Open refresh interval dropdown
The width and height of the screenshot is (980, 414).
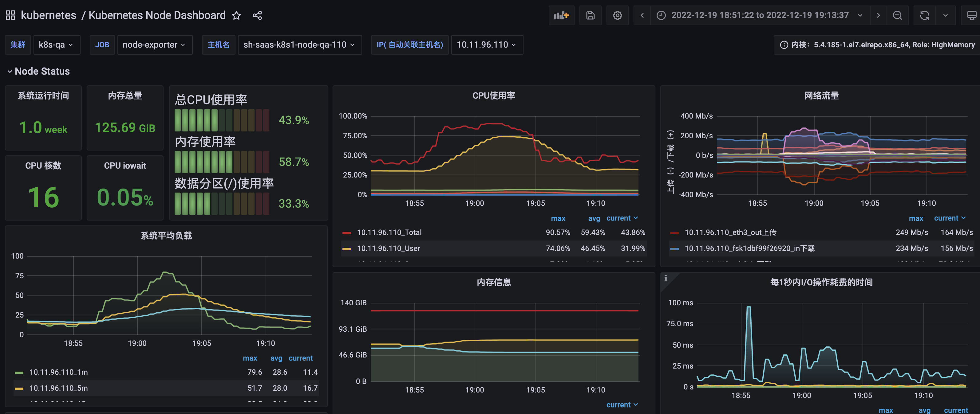(x=945, y=15)
